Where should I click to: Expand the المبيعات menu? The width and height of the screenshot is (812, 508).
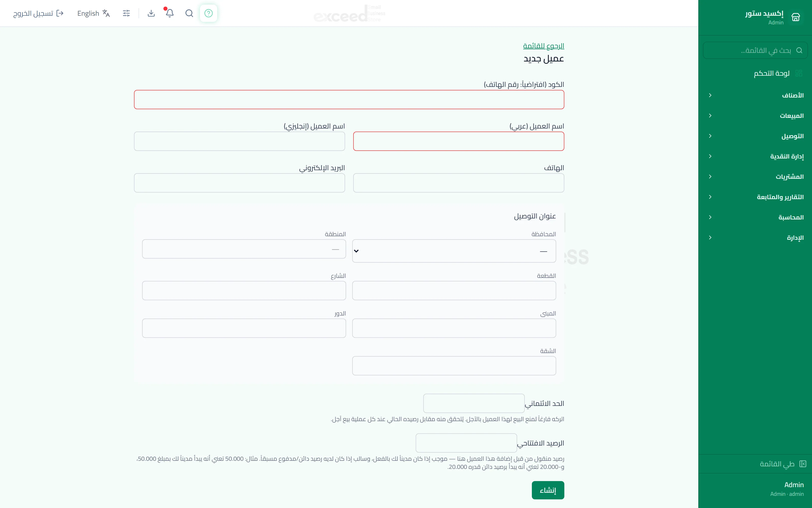coord(755,116)
